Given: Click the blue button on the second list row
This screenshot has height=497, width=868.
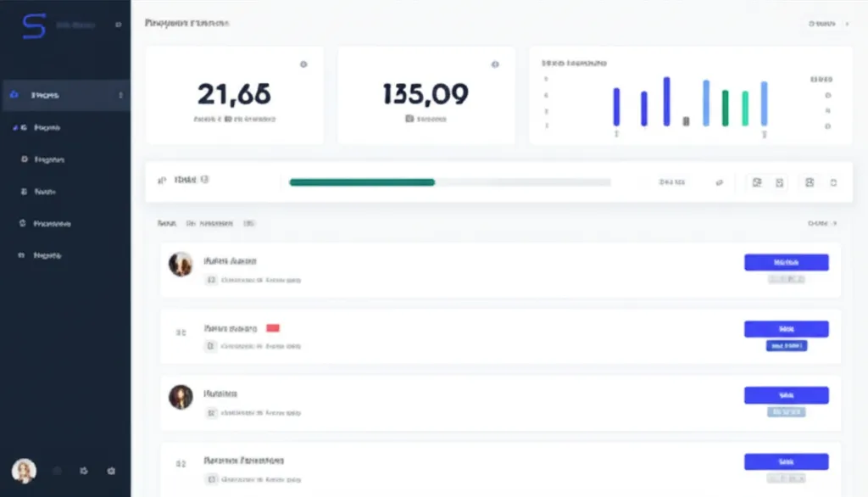Looking at the screenshot, I should [x=787, y=328].
